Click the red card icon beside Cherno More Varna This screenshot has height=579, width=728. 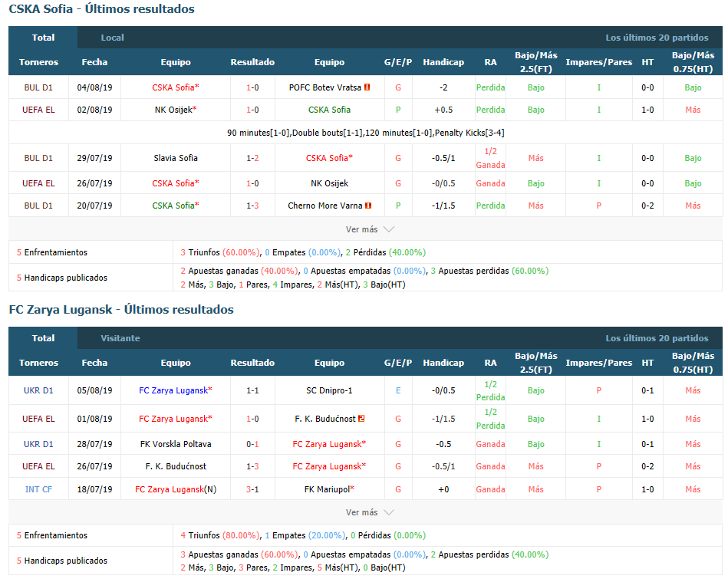(368, 206)
